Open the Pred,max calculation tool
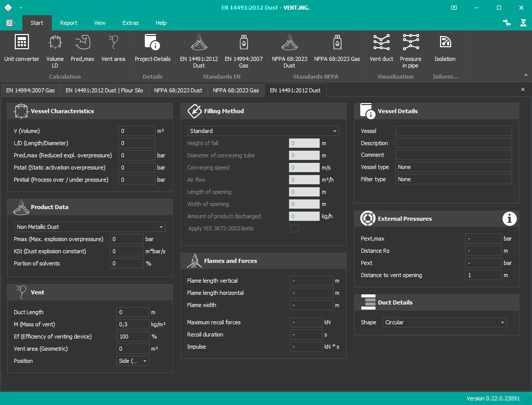Viewport: 532px width, 405px height. click(x=82, y=48)
